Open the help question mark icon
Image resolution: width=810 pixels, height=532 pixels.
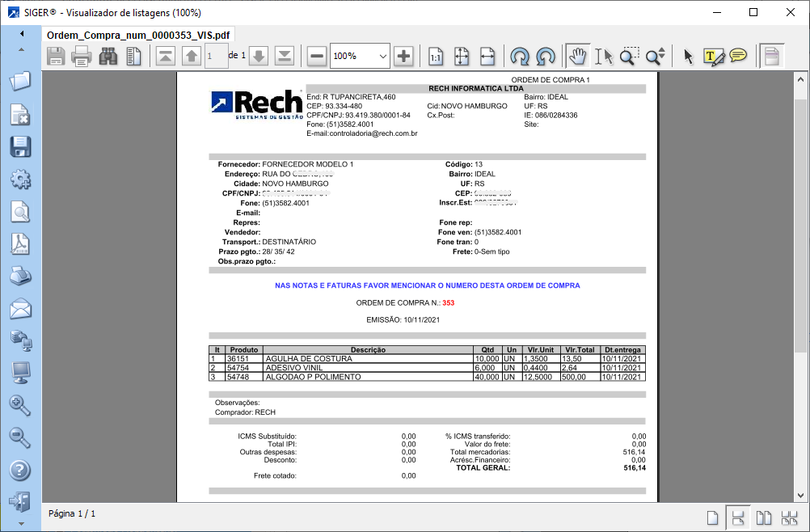19,470
